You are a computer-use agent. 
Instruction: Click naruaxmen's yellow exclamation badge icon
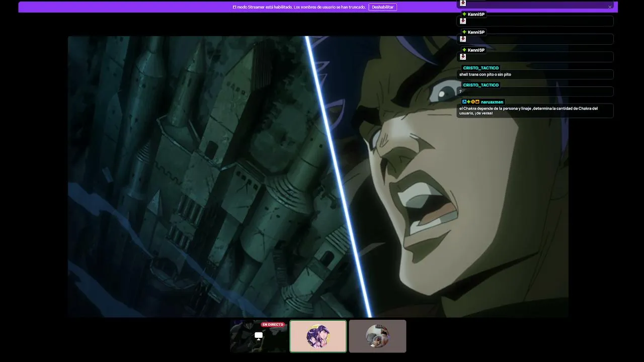473,102
